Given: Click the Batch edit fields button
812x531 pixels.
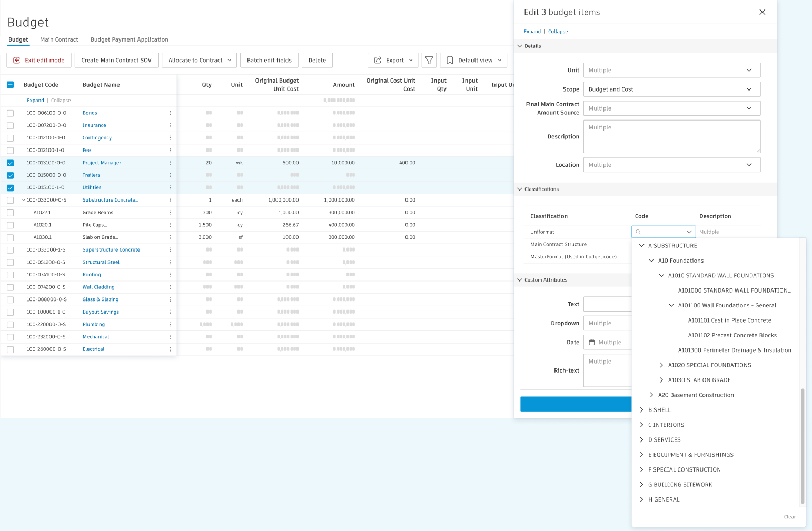Looking at the screenshot, I should point(269,61).
